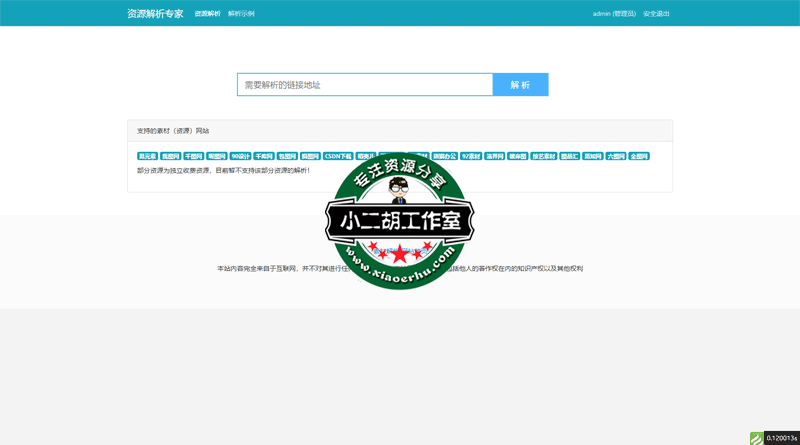Select the 图品汇 site tag

569,157
